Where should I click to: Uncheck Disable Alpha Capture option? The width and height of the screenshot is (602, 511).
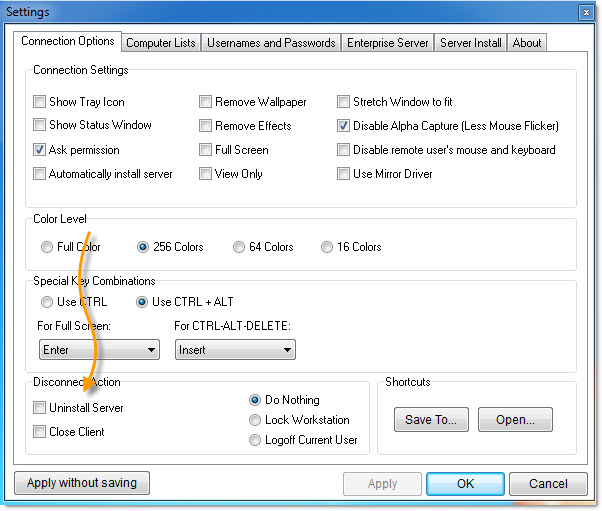tap(343, 126)
